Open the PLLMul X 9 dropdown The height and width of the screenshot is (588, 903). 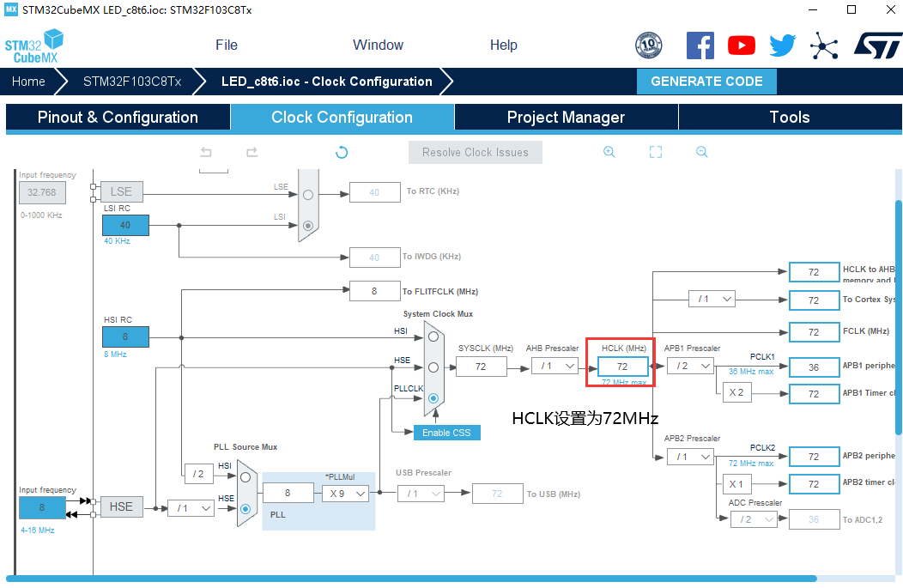pos(345,494)
